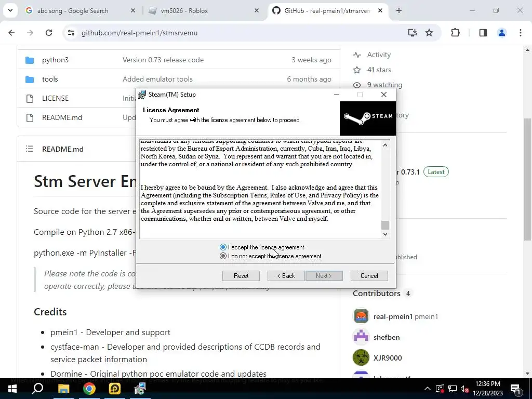
Task: Click the python3 folder icon
Action: [x=30, y=60]
